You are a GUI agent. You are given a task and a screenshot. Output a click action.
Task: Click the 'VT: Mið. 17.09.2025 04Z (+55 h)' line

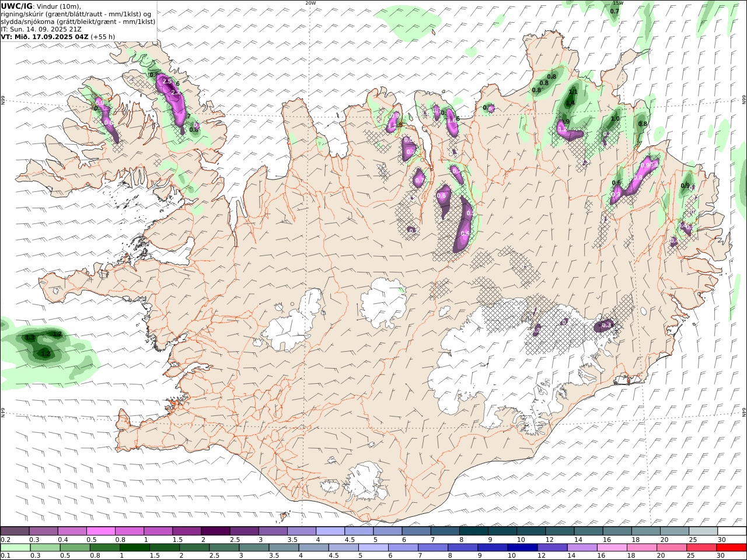click(x=58, y=36)
